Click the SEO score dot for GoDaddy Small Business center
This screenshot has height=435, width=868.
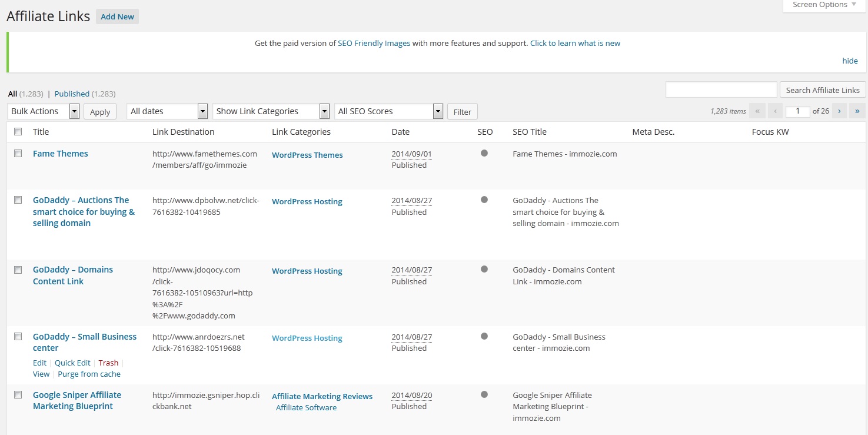click(x=484, y=336)
